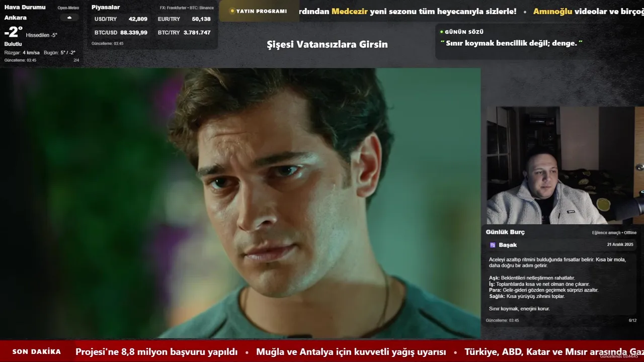Click the yellow dot in Yayın Programı badge
This screenshot has height=362, width=644.
coord(232,11)
